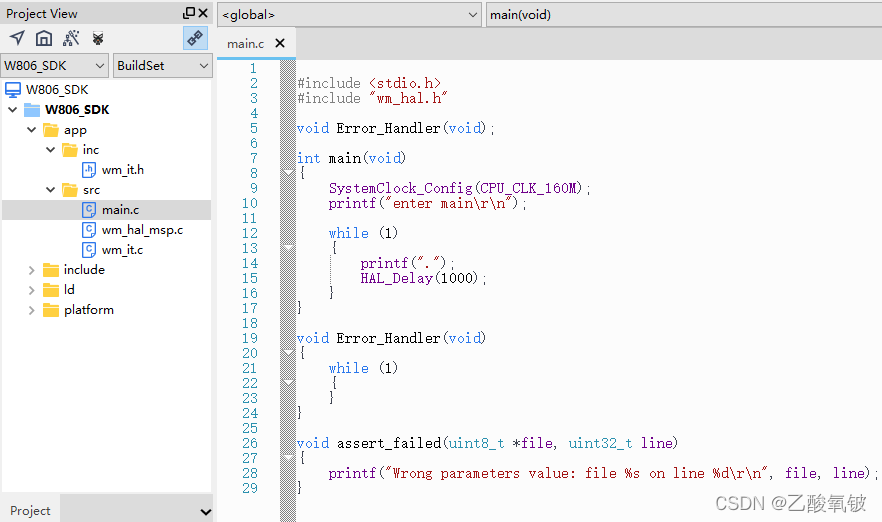Select wm_it.c in the project tree
882x522 pixels.
(x=122, y=250)
